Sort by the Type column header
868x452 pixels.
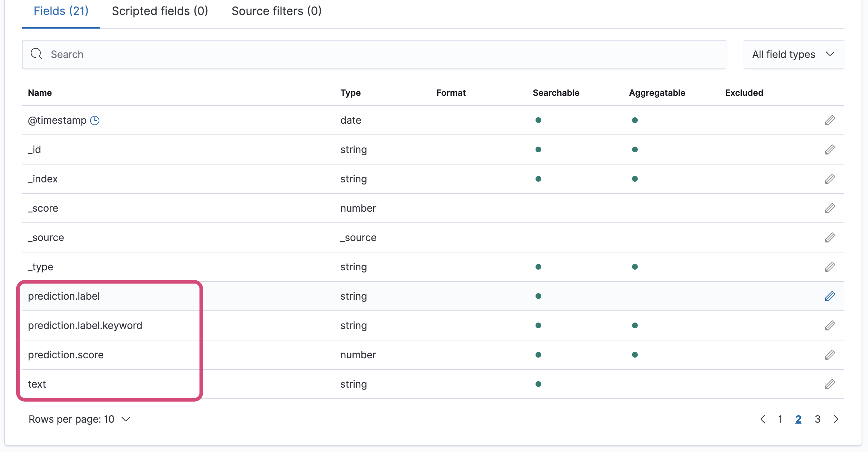coord(350,93)
